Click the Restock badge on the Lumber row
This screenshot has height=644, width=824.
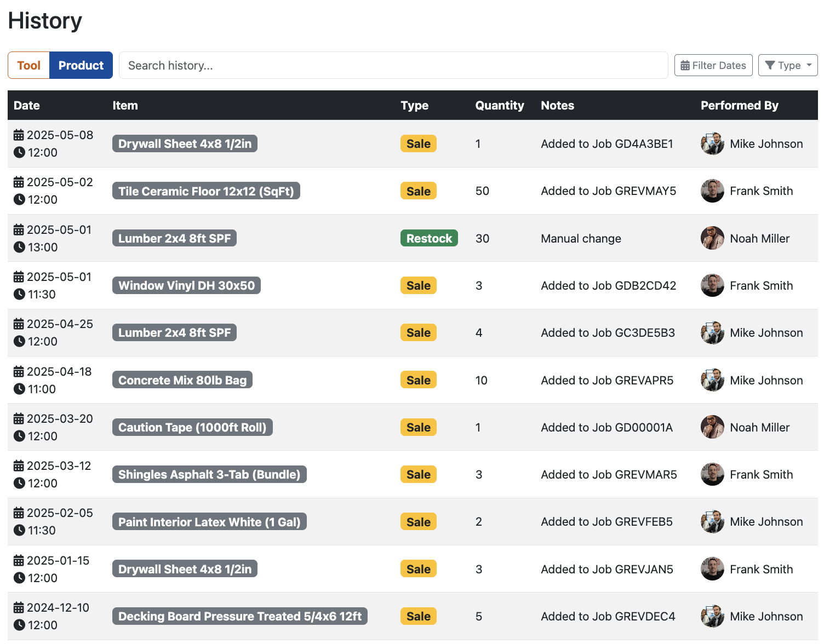click(x=429, y=238)
